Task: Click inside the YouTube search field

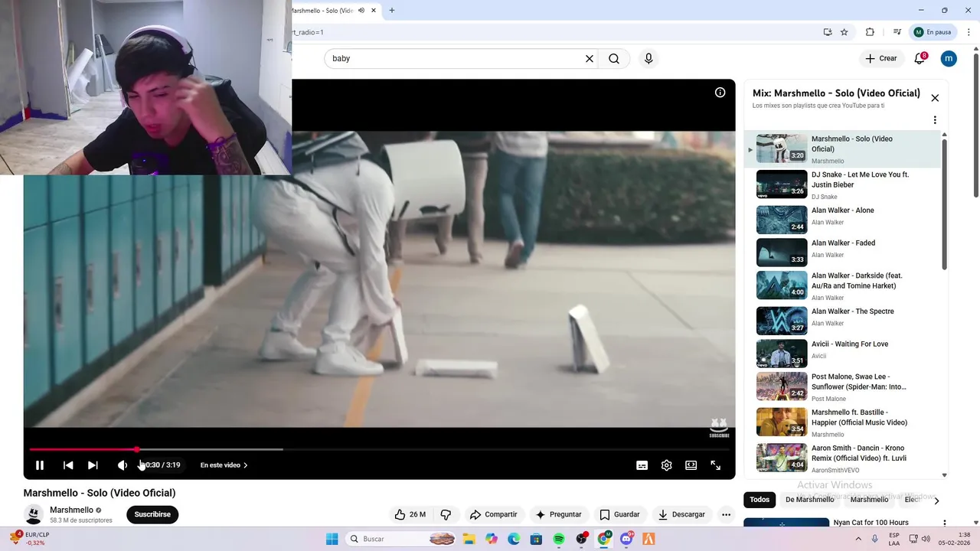Action: coord(456,58)
